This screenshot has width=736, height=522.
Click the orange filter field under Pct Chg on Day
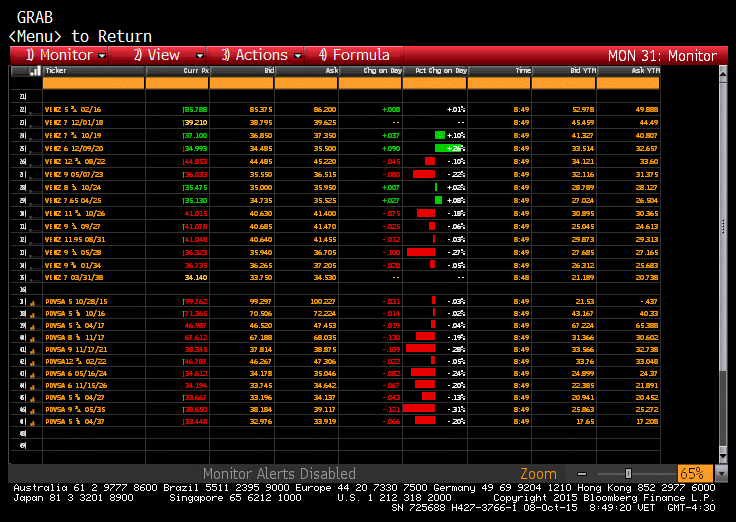click(435, 83)
